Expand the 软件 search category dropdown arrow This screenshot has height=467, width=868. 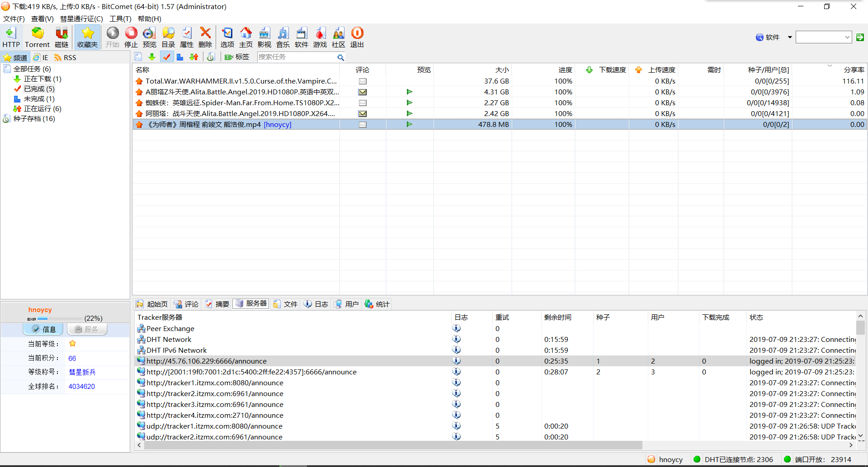[x=790, y=37]
